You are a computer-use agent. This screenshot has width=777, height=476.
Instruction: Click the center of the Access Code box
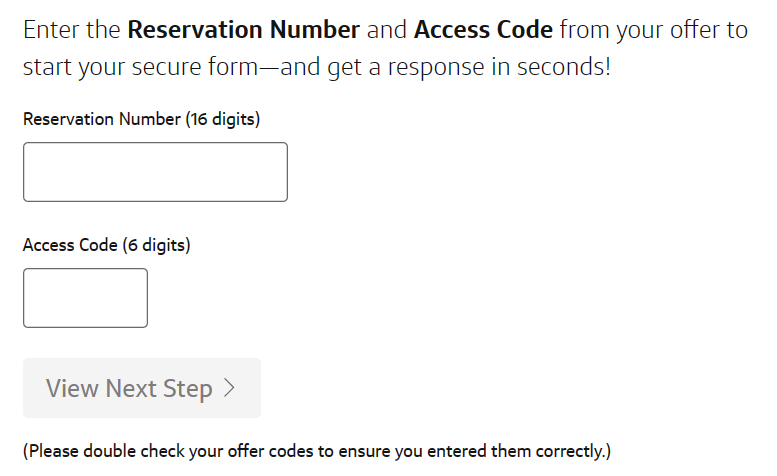point(85,298)
